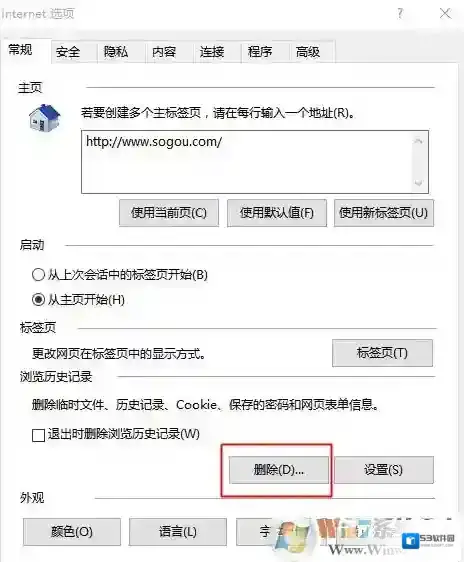The height and width of the screenshot is (562, 464).
Task: Go to the 程序 tab
Action: 260,52
